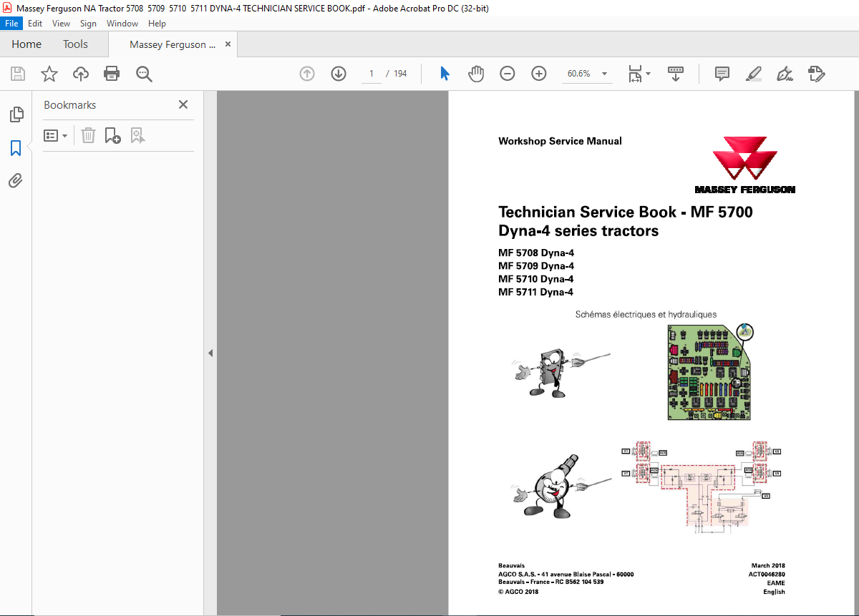The width and height of the screenshot is (859, 616).
Task: Open the File menu
Action: click(12, 24)
